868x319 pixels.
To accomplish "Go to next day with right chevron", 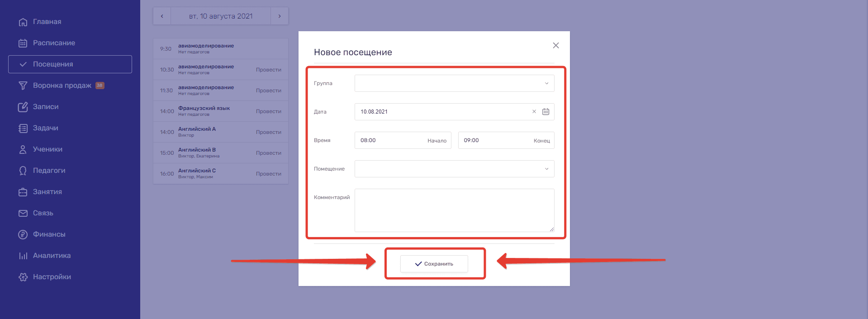I will point(280,16).
